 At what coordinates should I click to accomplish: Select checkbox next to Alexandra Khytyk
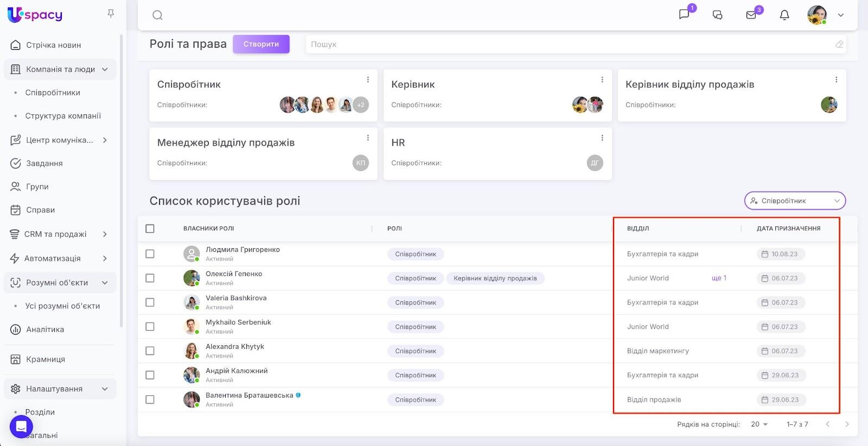(150, 351)
